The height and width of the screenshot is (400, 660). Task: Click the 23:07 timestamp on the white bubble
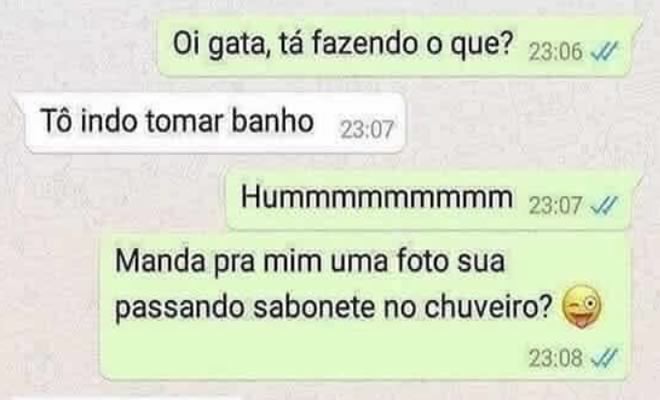click(367, 129)
